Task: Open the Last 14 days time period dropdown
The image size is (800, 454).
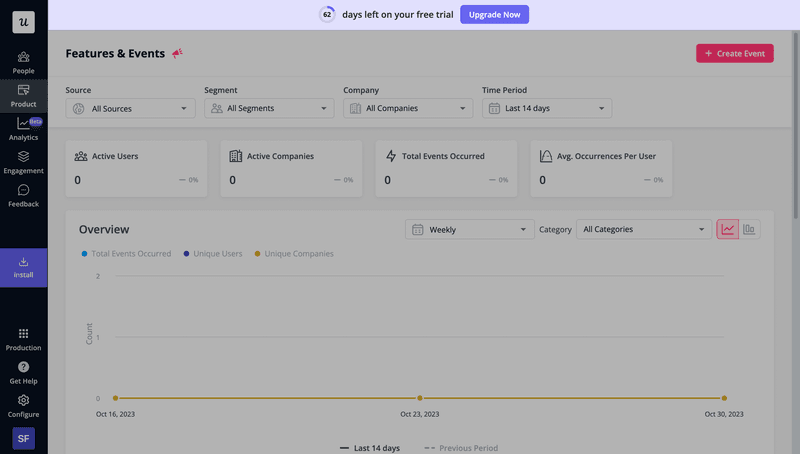Action: [x=547, y=108]
